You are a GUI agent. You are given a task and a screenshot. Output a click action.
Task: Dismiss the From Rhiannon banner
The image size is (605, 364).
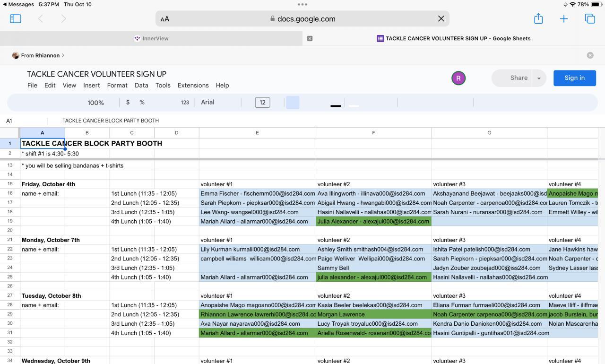590,55
